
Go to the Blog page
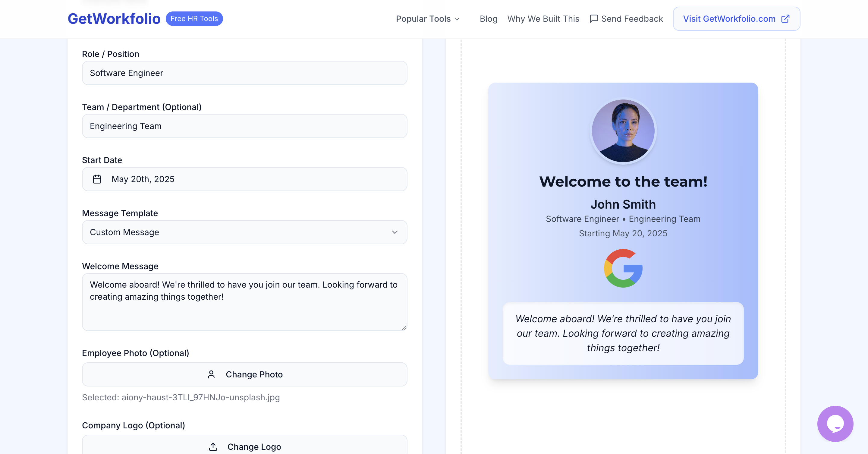coord(488,19)
